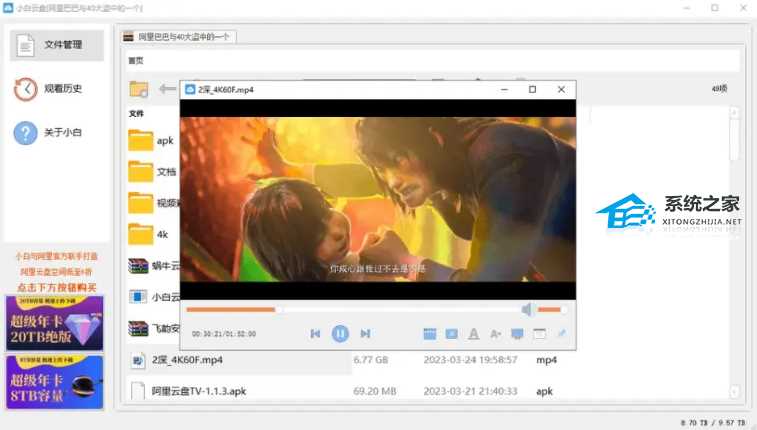Open the 超级年卡 8TB容量 banner
The height and width of the screenshot is (430, 757).
pos(55,382)
